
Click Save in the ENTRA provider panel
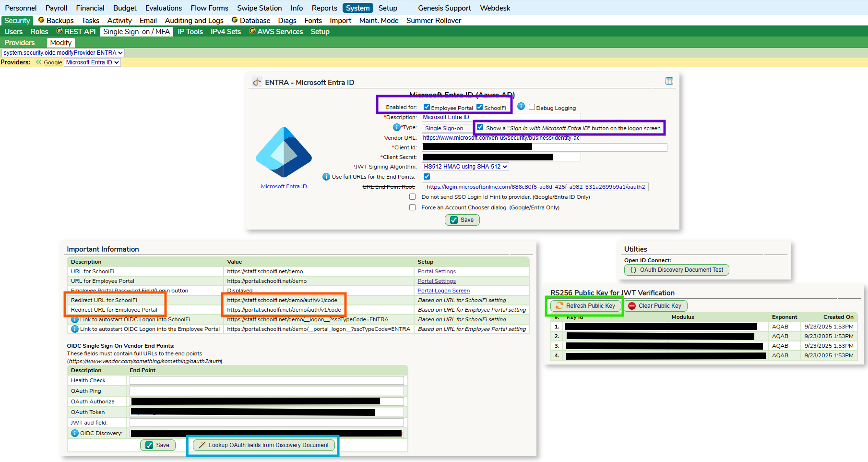click(462, 220)
